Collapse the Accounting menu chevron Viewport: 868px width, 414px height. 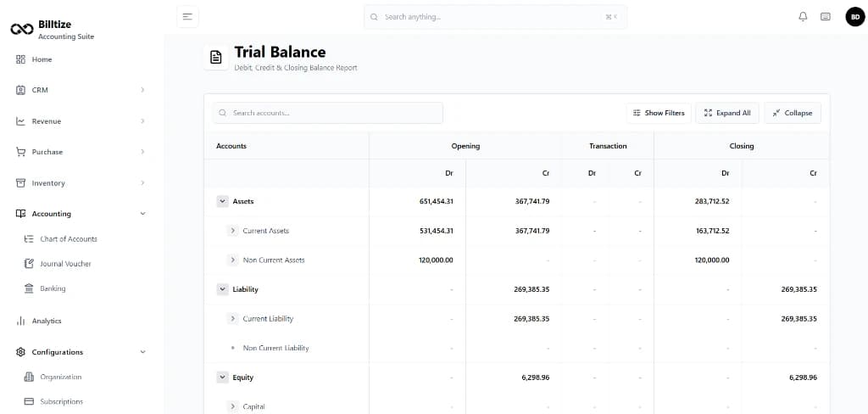click(x=142, y=214)
